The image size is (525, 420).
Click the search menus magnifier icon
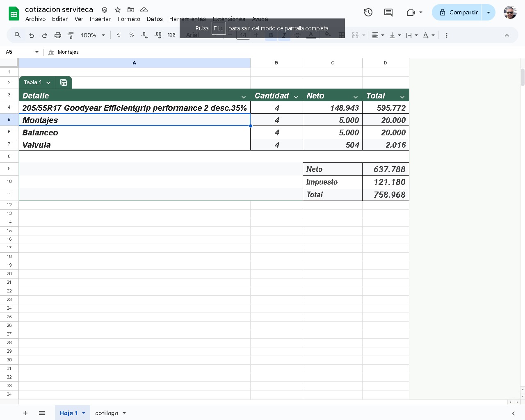(x=18, y=35)
